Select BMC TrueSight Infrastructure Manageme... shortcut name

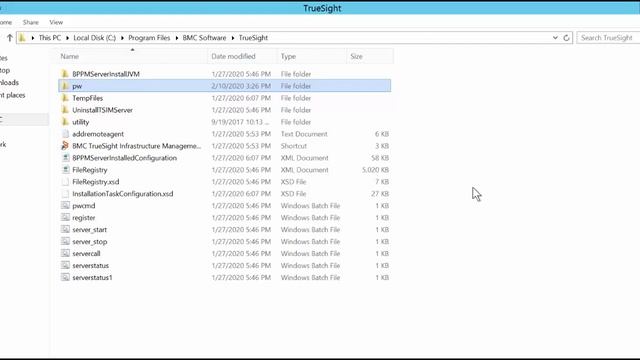click(137, 146)
